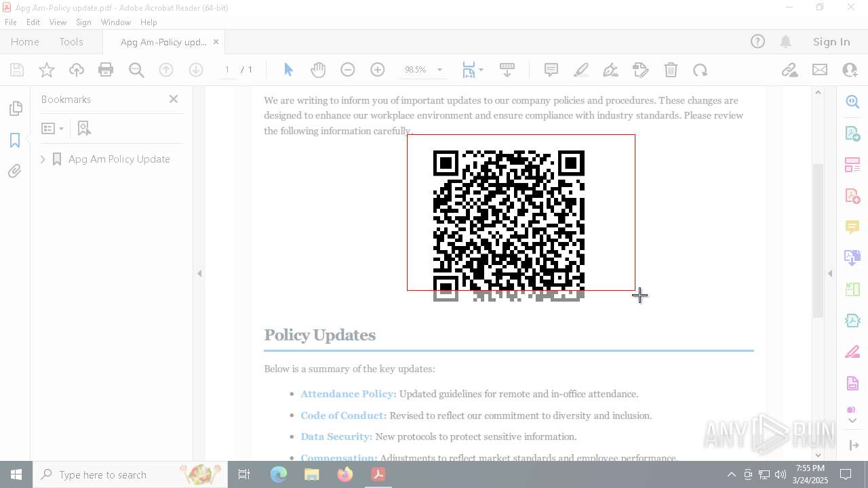Open the Edit menu
This screenshot has width=868, height=488.
33,22
